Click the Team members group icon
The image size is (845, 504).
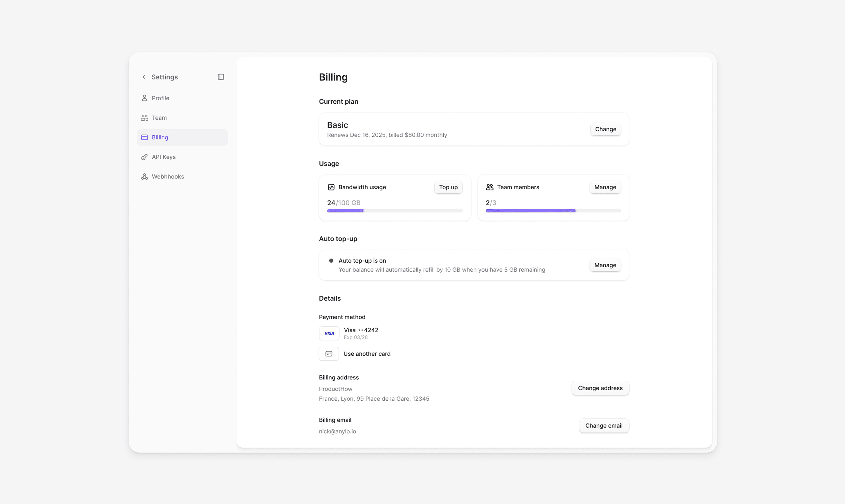tap(490, 187)
